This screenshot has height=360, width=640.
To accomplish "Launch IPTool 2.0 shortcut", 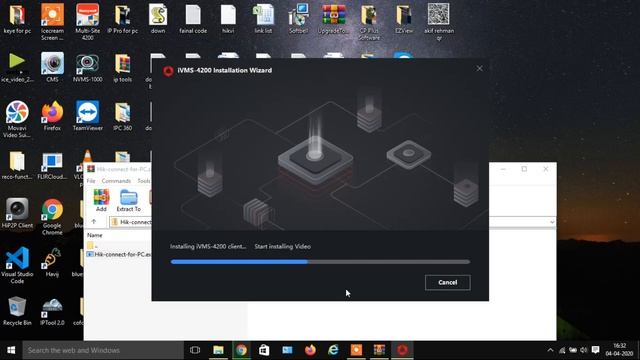I will click(52, 311).
